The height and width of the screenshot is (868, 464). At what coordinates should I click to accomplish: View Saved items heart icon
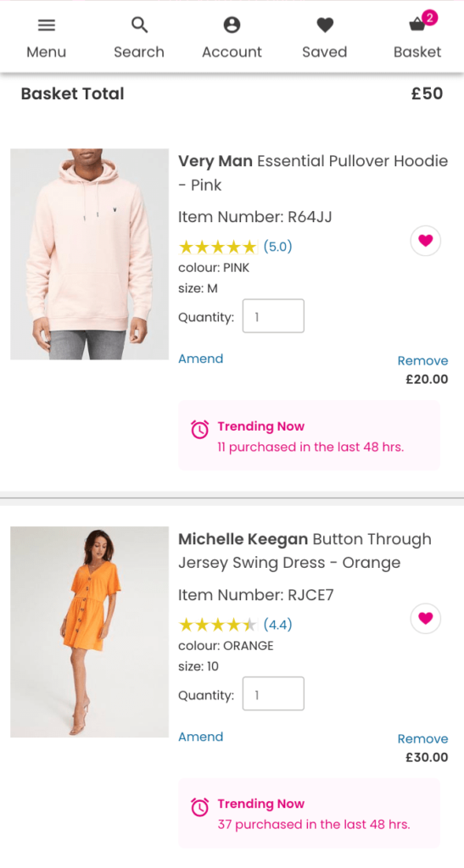click(325, 25)
